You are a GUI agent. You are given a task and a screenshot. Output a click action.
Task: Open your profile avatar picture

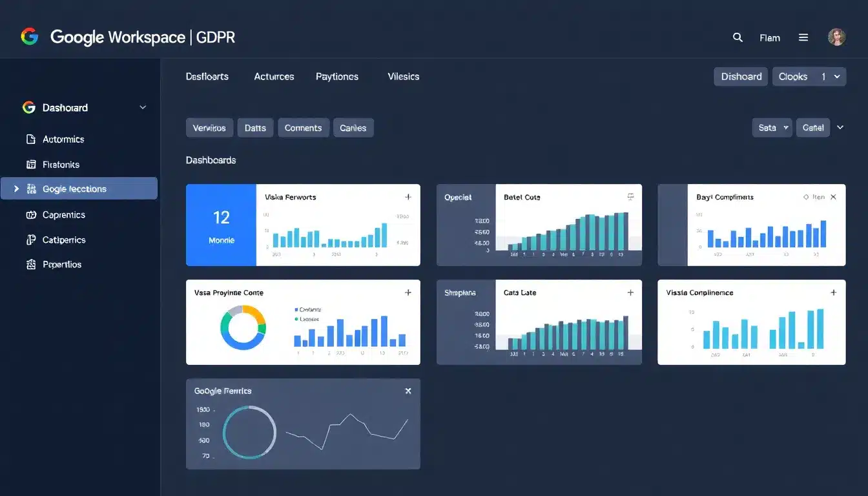tap(836, 37)
